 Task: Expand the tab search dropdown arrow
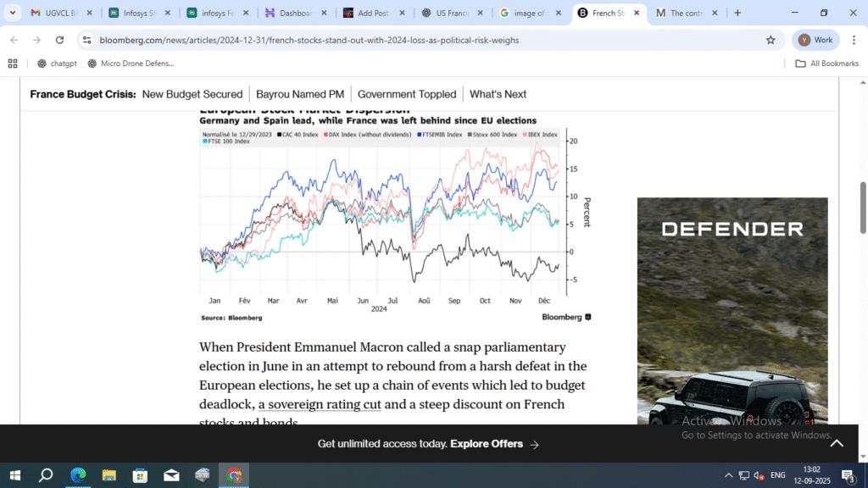click(13, 13)
